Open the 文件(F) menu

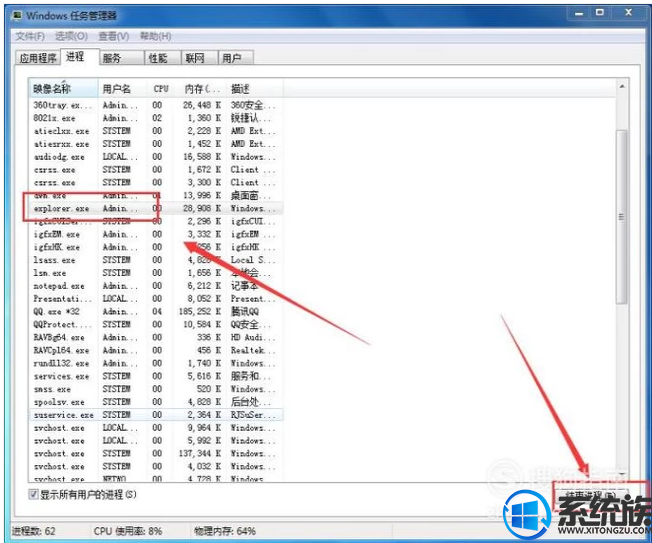tap(30, 36)
